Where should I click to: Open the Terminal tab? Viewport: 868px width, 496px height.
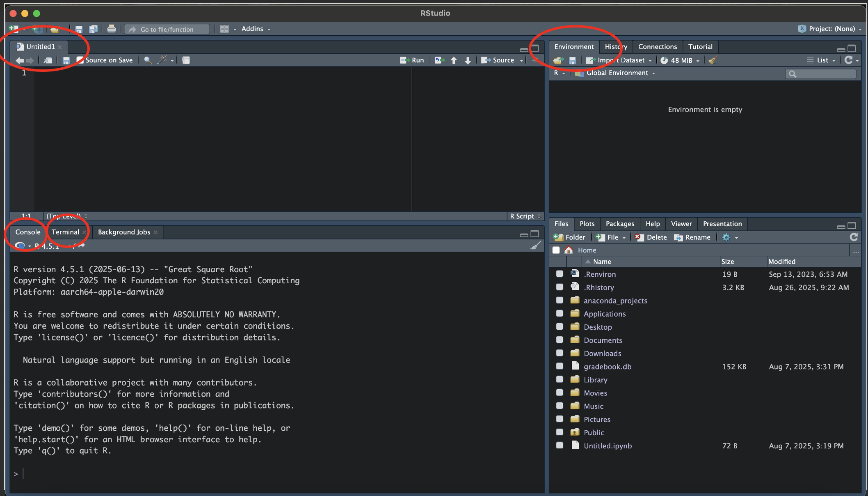point(65,232)
